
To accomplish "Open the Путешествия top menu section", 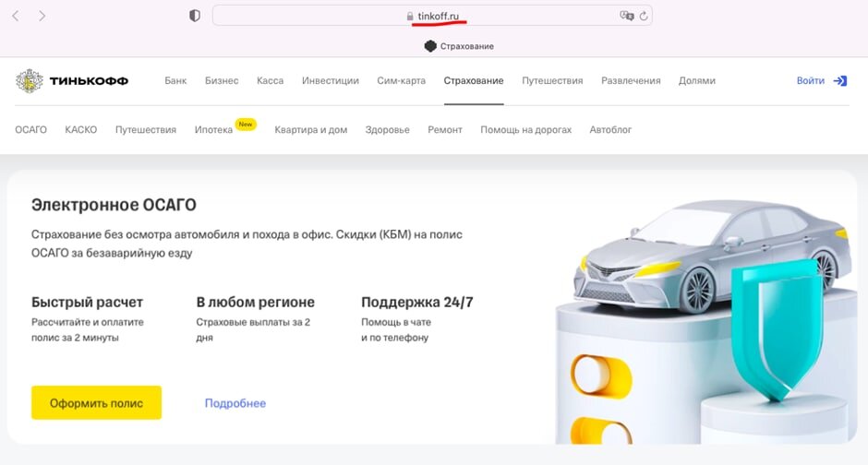I will (x=552, y=80).
